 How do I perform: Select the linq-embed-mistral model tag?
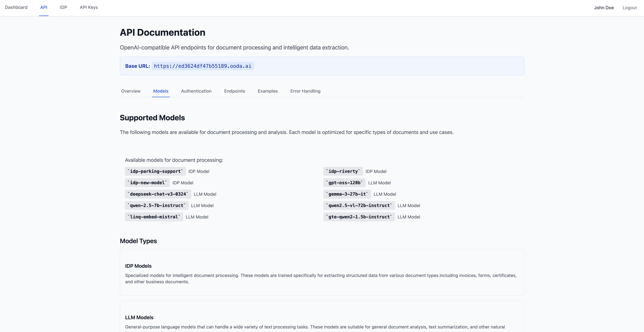tap(154, 217)
